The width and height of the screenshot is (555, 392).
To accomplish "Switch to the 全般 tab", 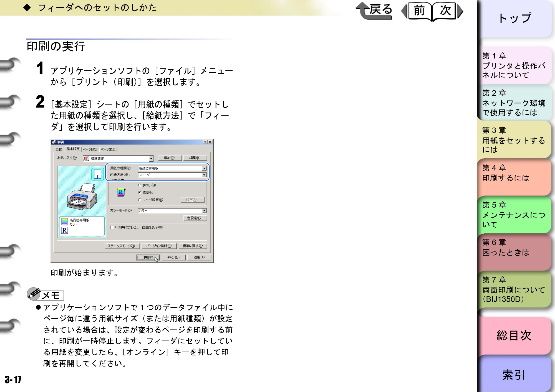I will (x=58, y=149).
